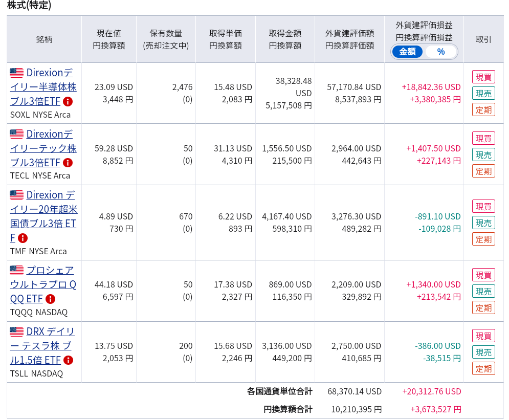The height and width of the screenshot is (420, 509).
Task: Click yen total 10,210,395 円
Action: [356, 409]
